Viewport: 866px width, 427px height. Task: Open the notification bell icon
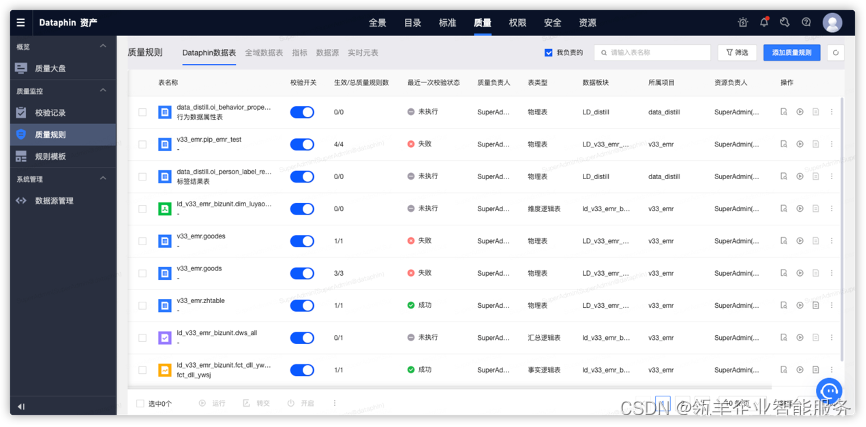pos(764,22)
